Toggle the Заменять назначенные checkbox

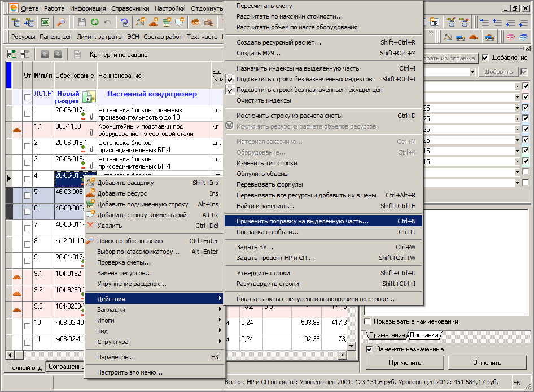369,349
